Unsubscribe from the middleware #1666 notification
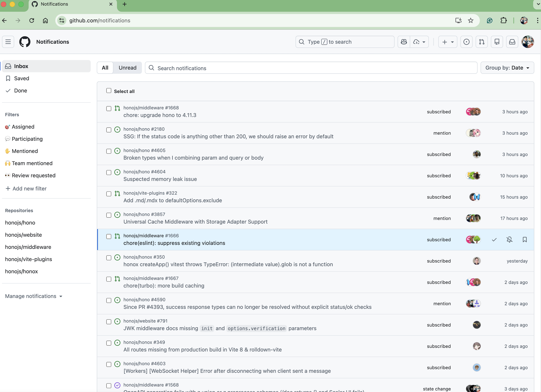Screen dimensions: 541x392 pos(509,240)
